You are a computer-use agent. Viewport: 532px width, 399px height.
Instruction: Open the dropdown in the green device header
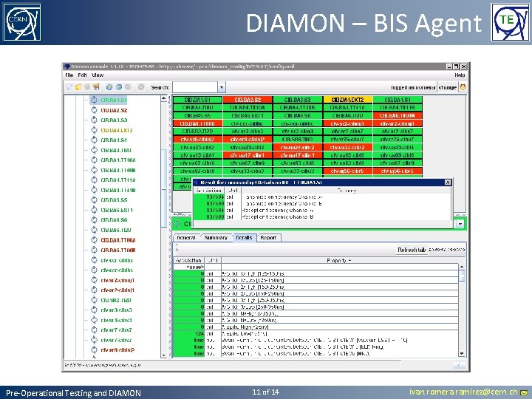point(460,224)
